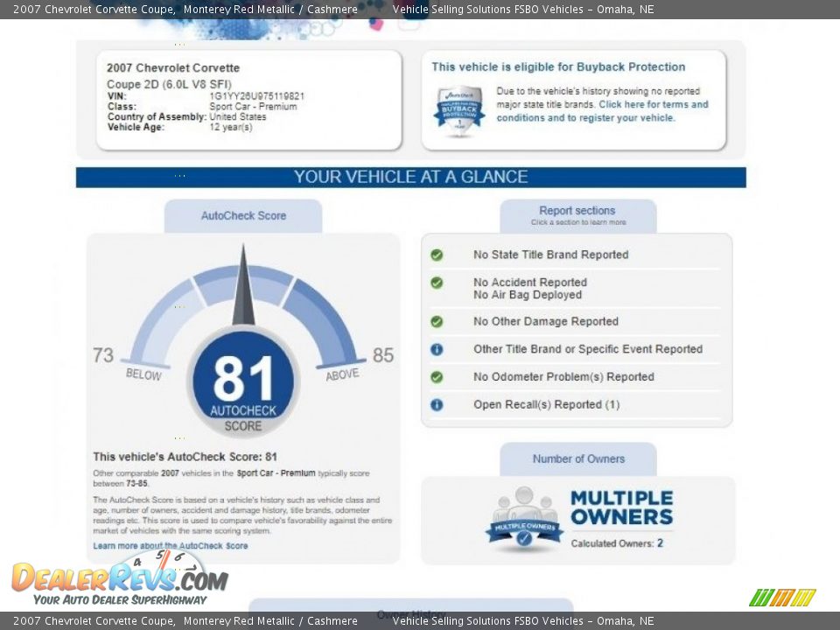Click the '12 year(s)' vehicle age value

(230, 127)
